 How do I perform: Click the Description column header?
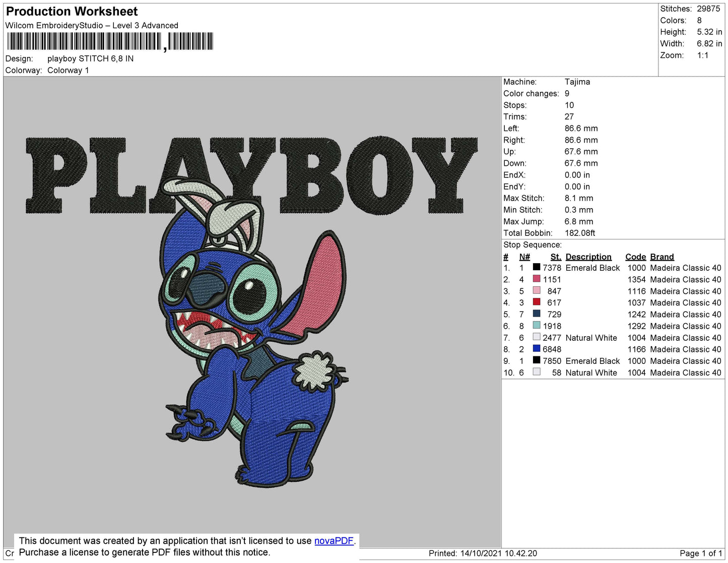click(588, 257)
